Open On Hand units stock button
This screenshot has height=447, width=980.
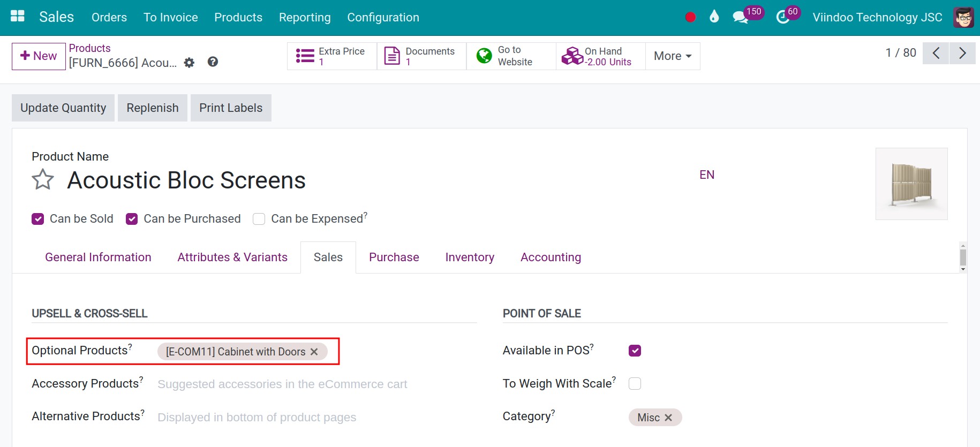click(600, 56)
